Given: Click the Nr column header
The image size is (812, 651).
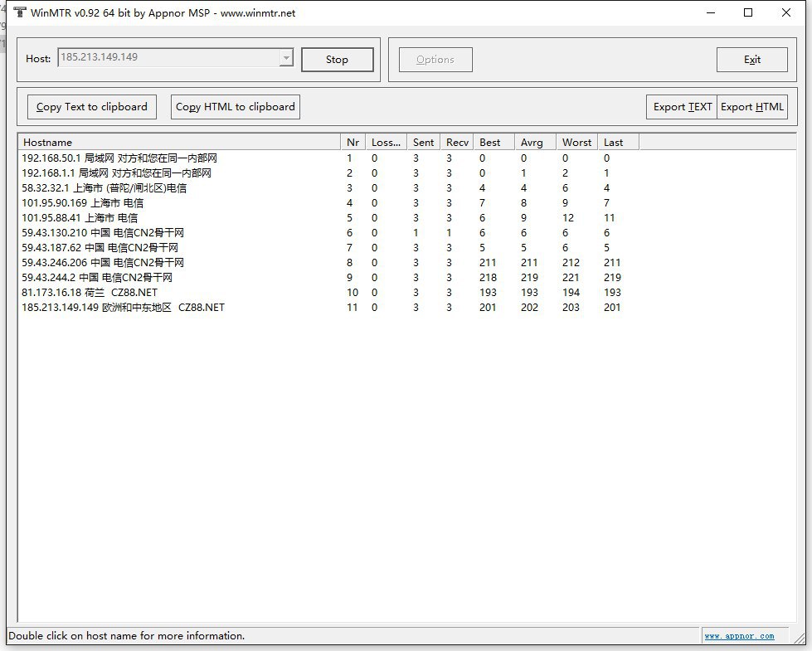Looking at the screenshot, I should (x=353, y=143).
